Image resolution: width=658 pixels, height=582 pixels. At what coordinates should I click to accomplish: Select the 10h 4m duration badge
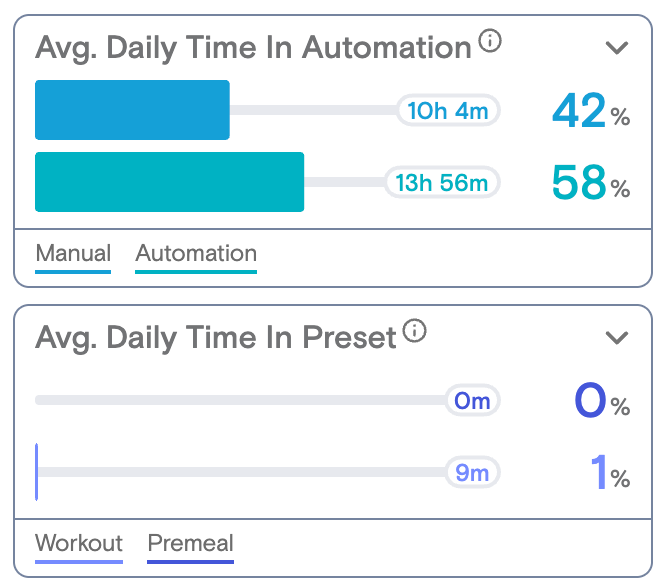point(448,110)
